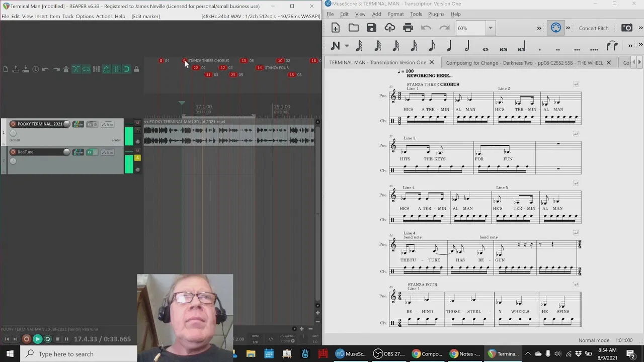The width and height of the screenshot is (644, 362).
Task: Toggle envelope move with items icon
Action: click(x=106, y=69)
